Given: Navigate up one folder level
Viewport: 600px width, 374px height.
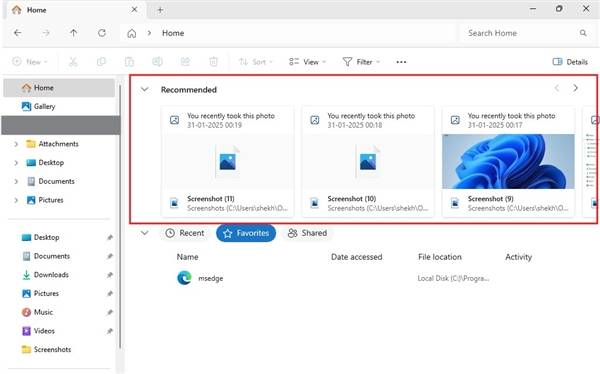Looking at the screenshot, I should tap(73, 33).
